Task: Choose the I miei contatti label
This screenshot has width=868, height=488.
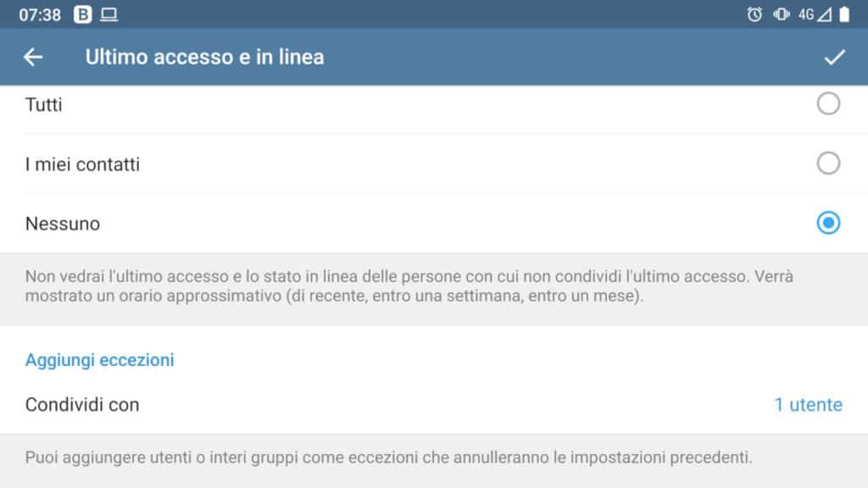Action: [x=82, y=164]
